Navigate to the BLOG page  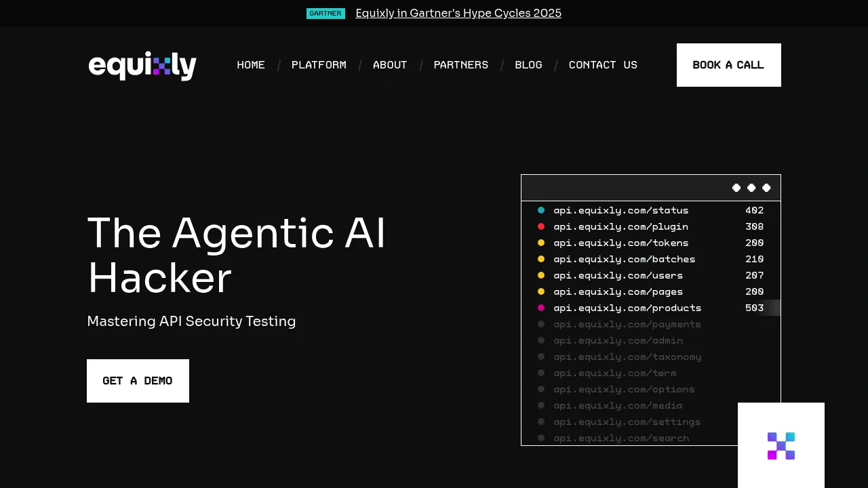pyautogui.click(x=528, y=65)
